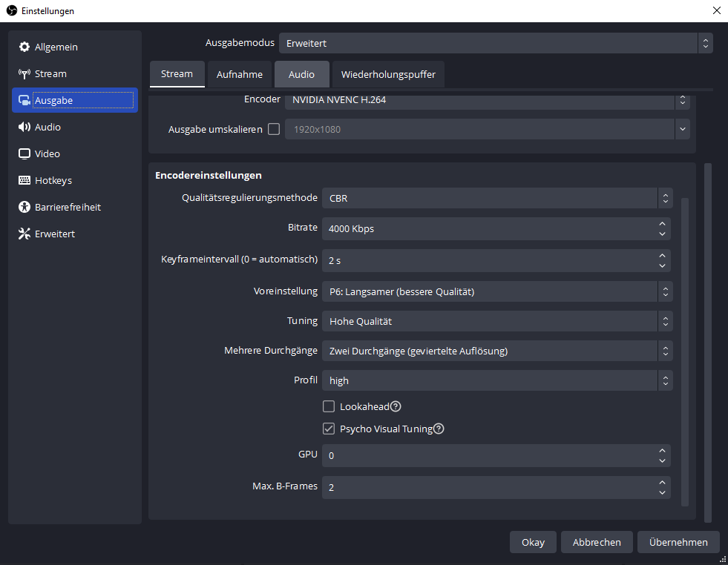Click the Video monitor icon in sidebar
Image resolution: width=728 pixels, height=565 pixels.
pos(24,154)
